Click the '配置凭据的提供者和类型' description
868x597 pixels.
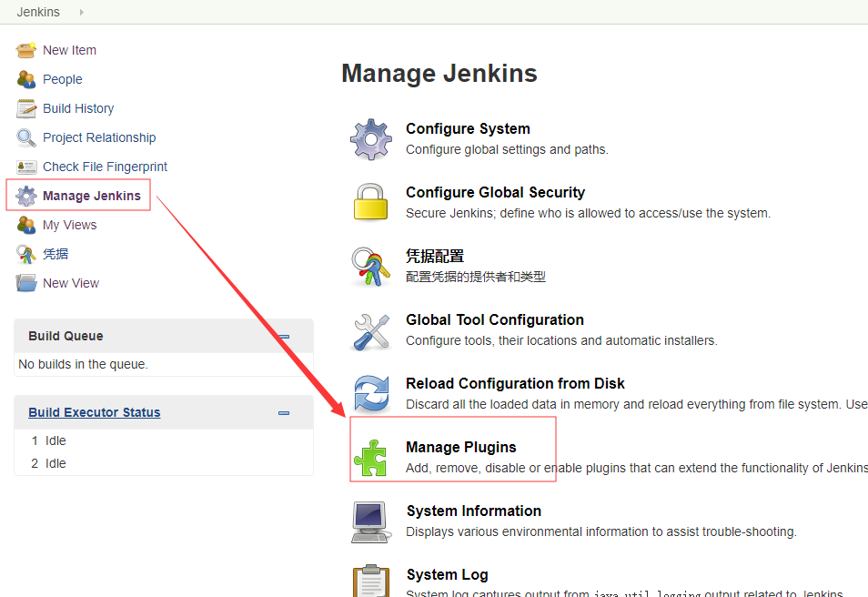point(476,277)
